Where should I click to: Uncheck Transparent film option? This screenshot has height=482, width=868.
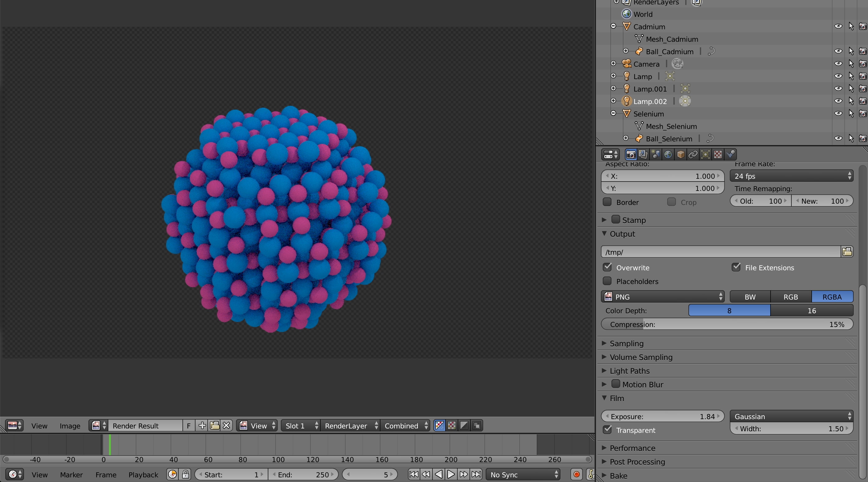coord(607,430)
